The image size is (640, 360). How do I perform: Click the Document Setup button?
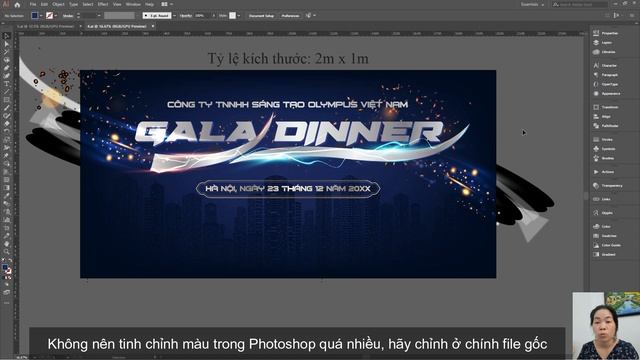261,16
